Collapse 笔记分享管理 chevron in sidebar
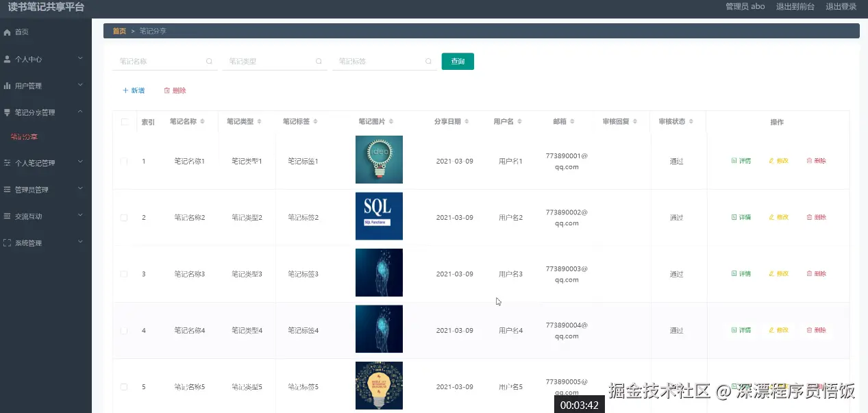Image resolution: width=868 pixels, height=413 pixels. coord(80,111)
